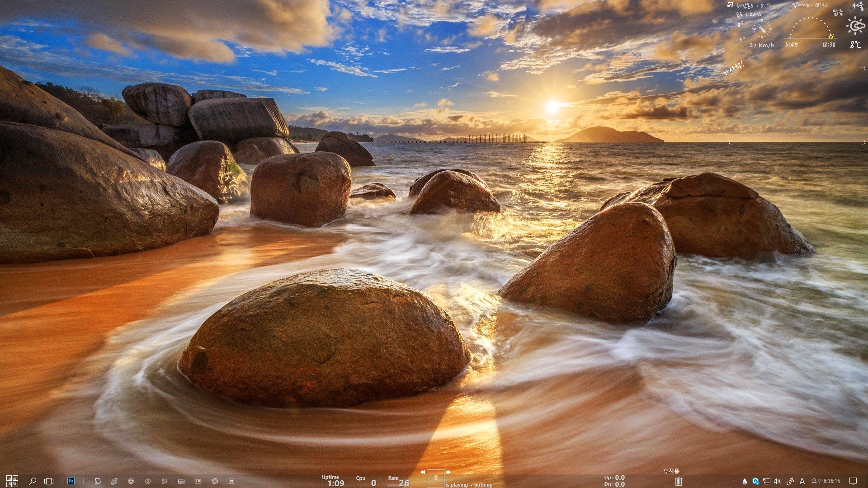This screenshot has height=488, width=868.
Task: Open the clock showing 오후 6:36:15
Action: [x=826, y=481]
